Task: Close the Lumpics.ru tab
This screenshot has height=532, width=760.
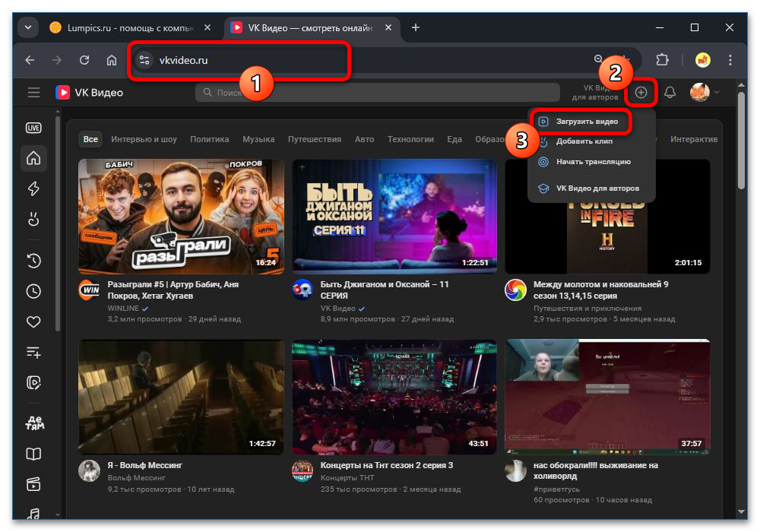Action: click(x=207, y=27)
